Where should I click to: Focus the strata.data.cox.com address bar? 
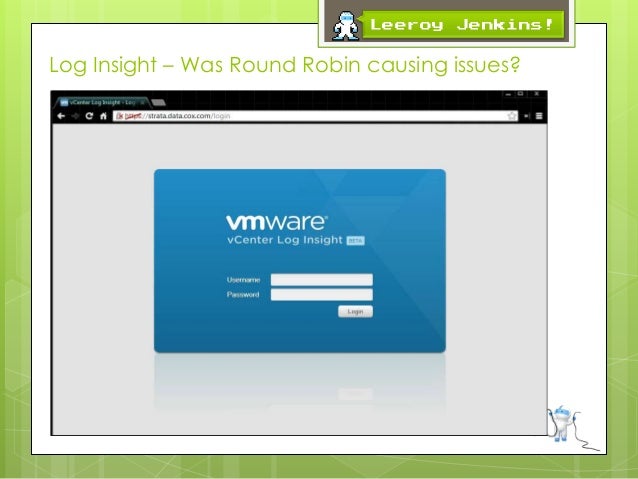coord(315,116)
